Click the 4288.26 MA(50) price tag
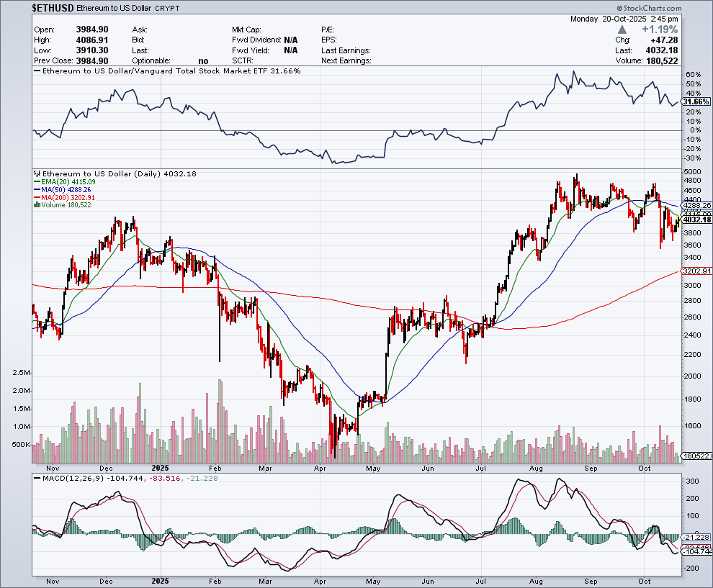Image resolution: width=713 pixels, height=588 pixels. (696, 205)
